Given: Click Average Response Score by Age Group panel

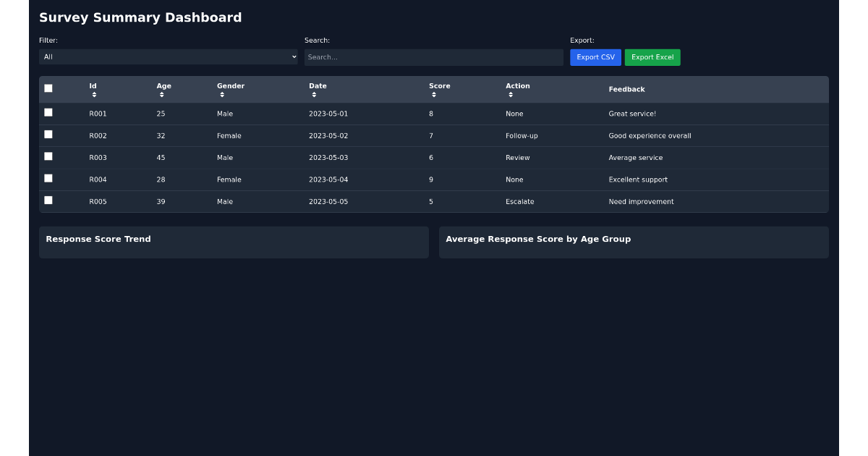Looking at the screenshot, I should coord(634,242).
